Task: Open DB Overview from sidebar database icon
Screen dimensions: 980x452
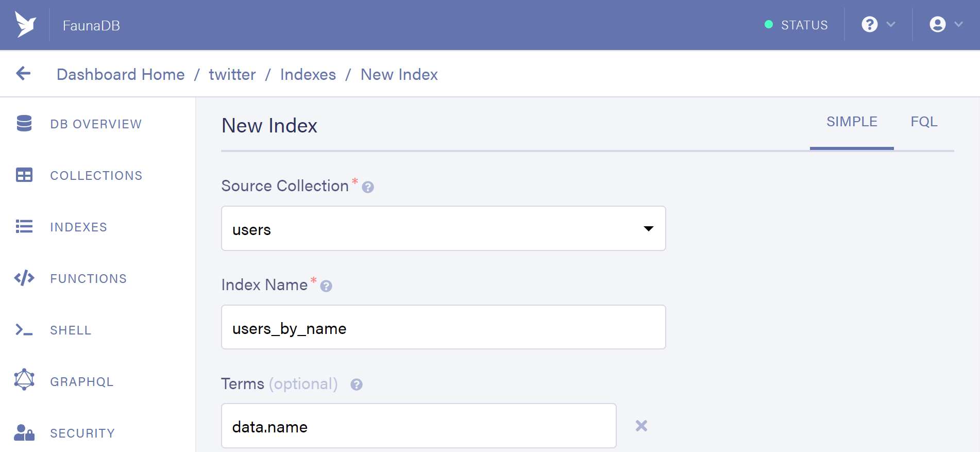Action: click(24, 124)
